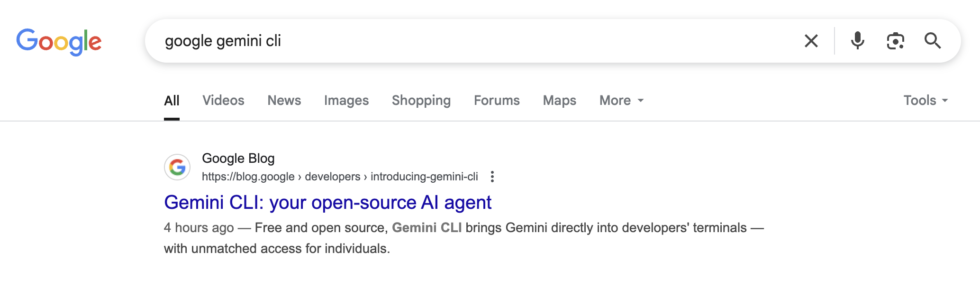The width and height of the screenshot is (980, 281).
Task: Click the Google Blog favicon icon
Action: pos(177,167)
